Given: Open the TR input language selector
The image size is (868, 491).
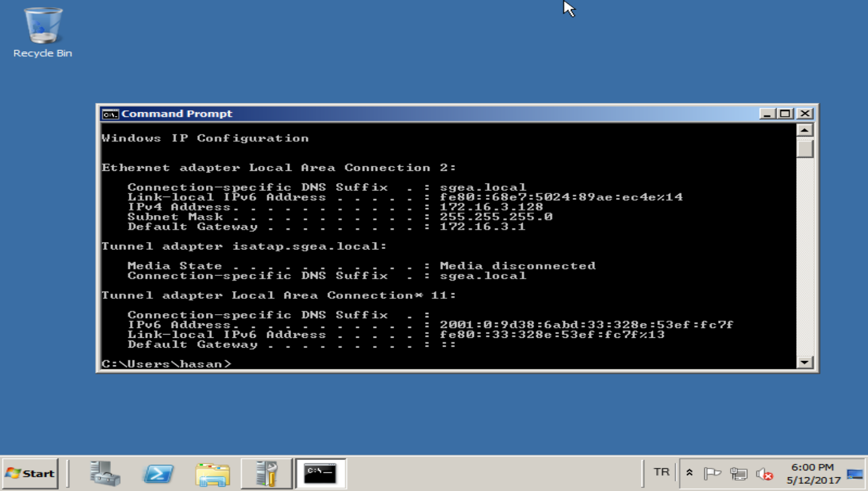Looking at the screenshot, I should coord(661,472).
